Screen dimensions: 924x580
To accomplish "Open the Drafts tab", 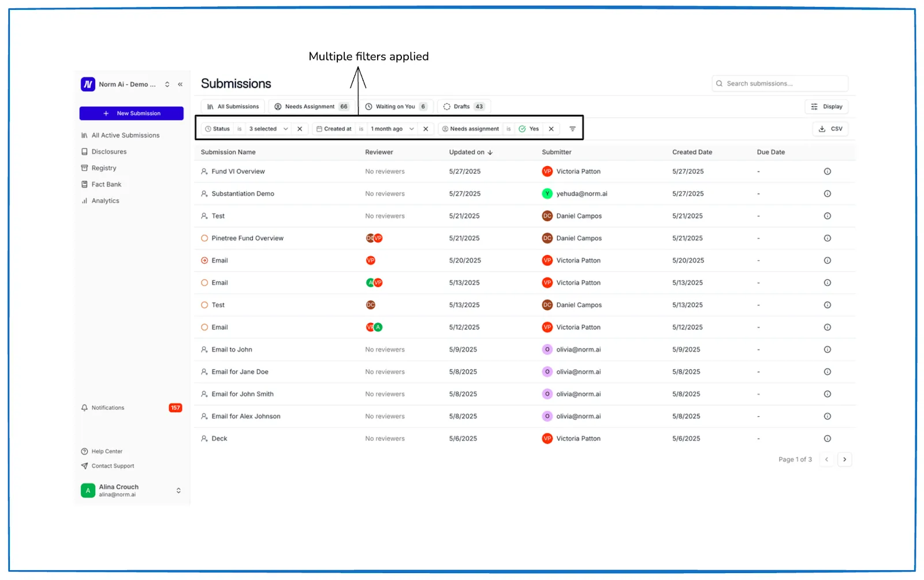I will [464, 107].
